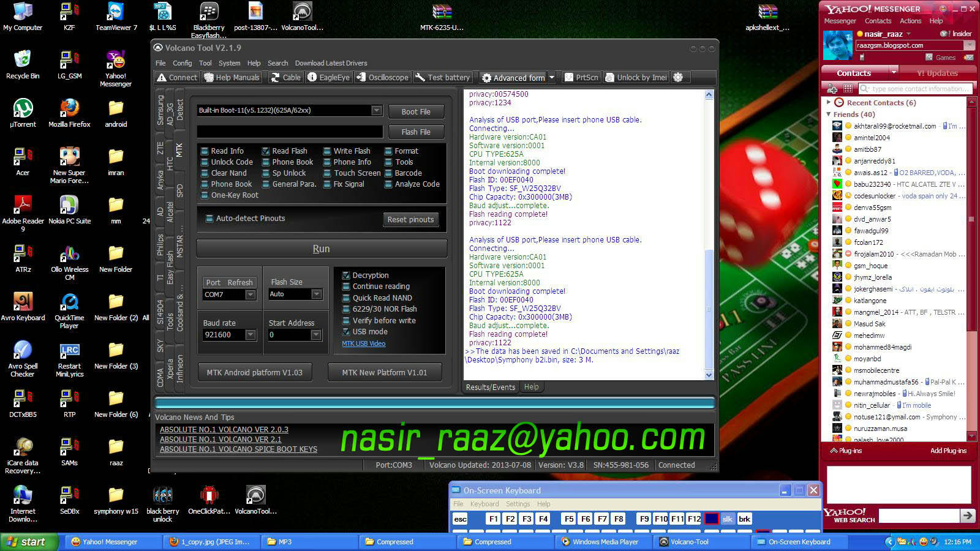This screenshot has height=551, width=980.
Task: Click the Advanced form button
Action: (x=513, y=77)
